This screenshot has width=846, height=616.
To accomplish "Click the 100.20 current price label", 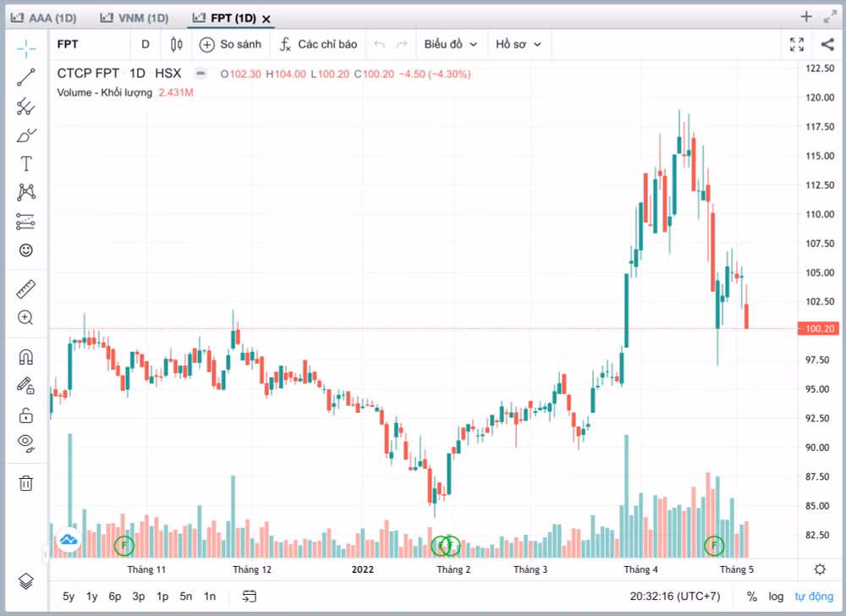I will [819, 328].
